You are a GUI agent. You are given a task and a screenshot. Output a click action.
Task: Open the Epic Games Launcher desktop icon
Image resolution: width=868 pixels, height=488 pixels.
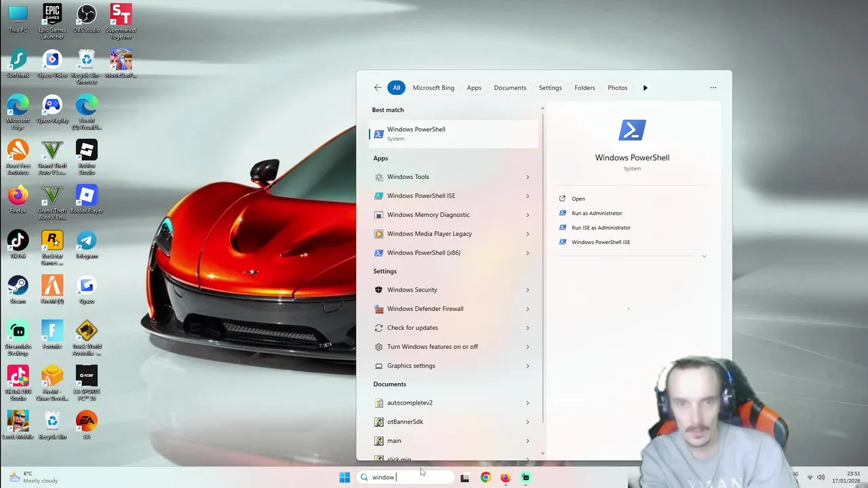click(52, 21)
